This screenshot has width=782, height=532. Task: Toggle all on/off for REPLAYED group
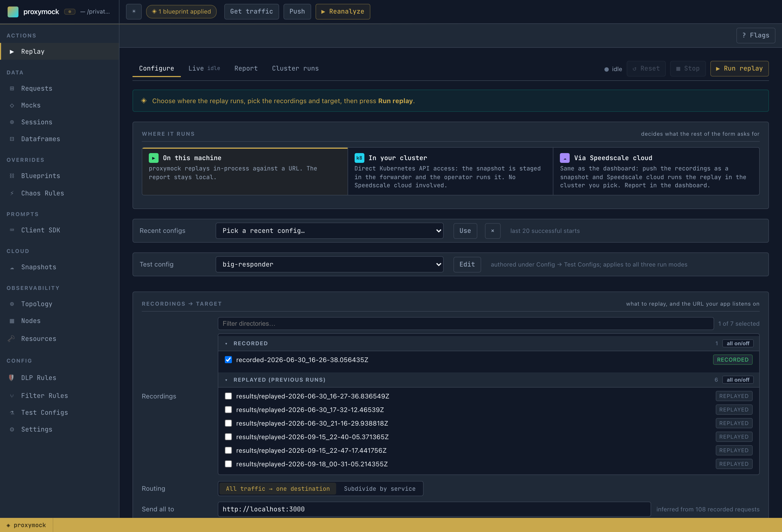coord(737,380)
